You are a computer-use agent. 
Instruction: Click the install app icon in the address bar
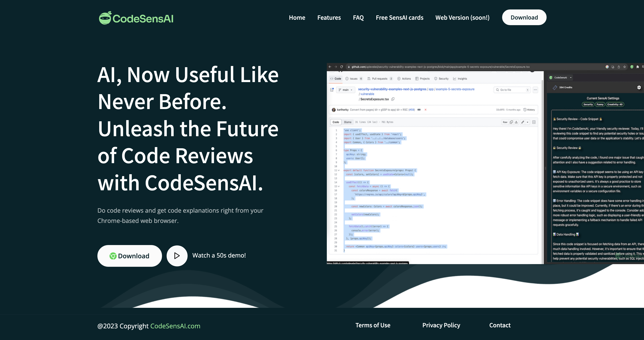click(613, 67)
